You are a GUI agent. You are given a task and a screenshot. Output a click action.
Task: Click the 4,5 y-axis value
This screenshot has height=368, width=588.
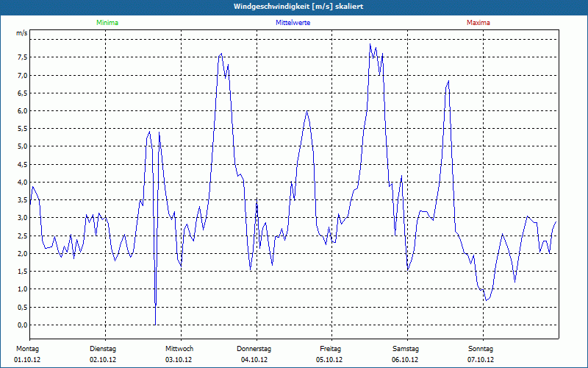coord(22,164)
